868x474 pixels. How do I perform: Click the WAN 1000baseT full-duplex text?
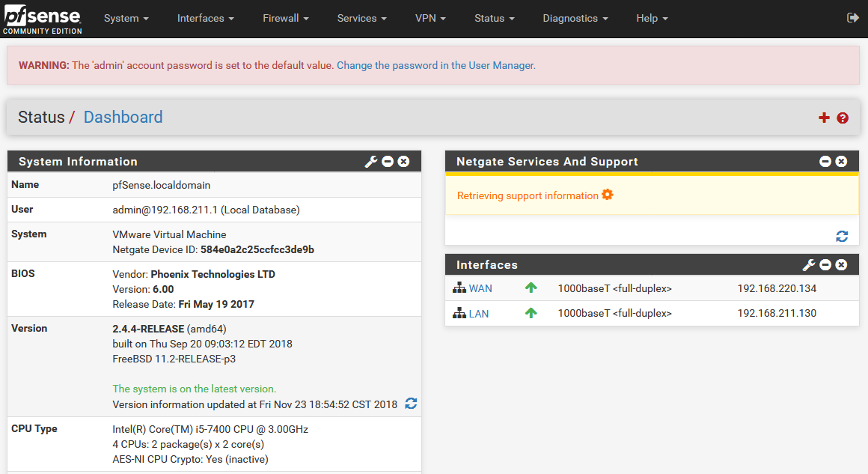pyautogui.click(x=614, y=288)
